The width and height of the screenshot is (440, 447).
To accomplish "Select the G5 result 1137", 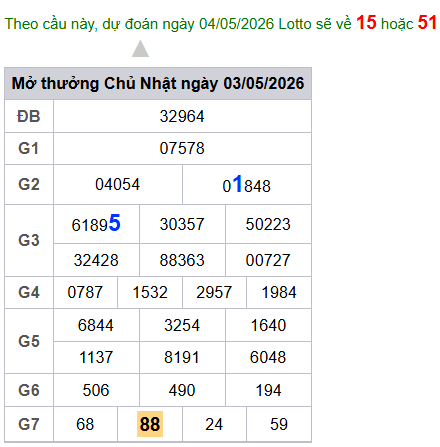I will pyautogui.click(x=96, y=358).
